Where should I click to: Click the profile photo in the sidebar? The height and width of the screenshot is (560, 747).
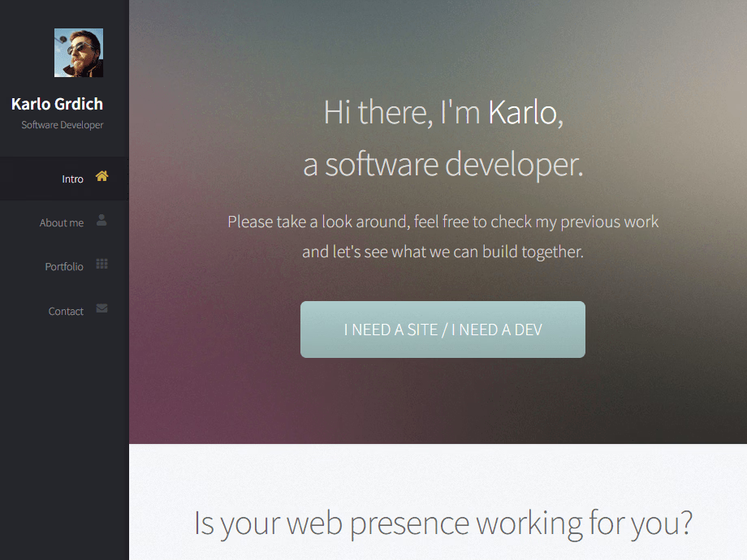click(x=79, y=53)
